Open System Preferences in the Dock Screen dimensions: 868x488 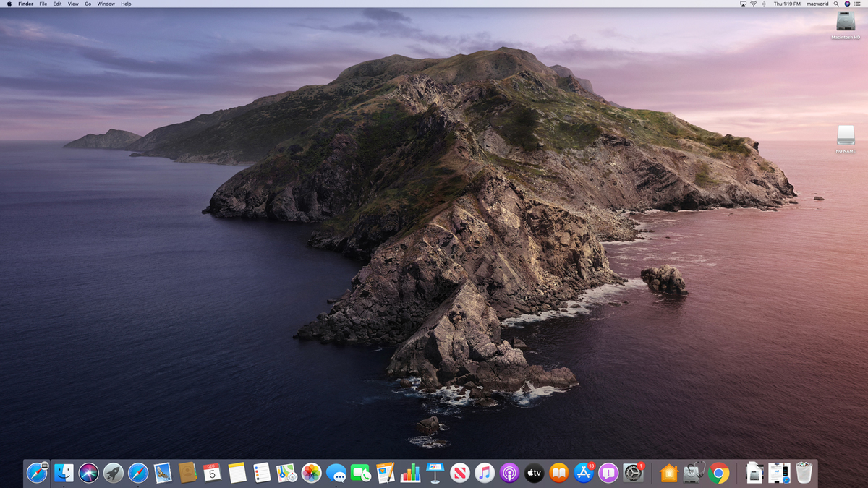point(633,473)
